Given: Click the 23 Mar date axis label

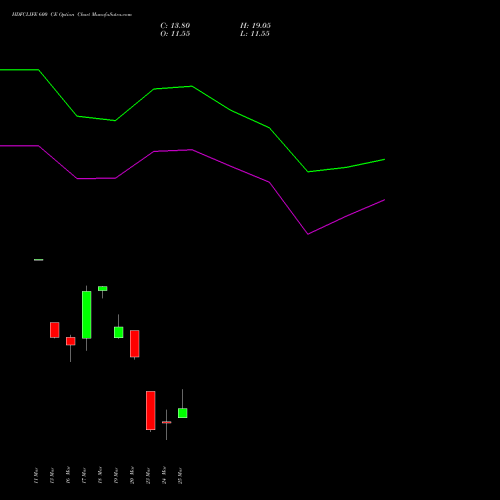Looking at the screenshot, I should tap(148, 476).
